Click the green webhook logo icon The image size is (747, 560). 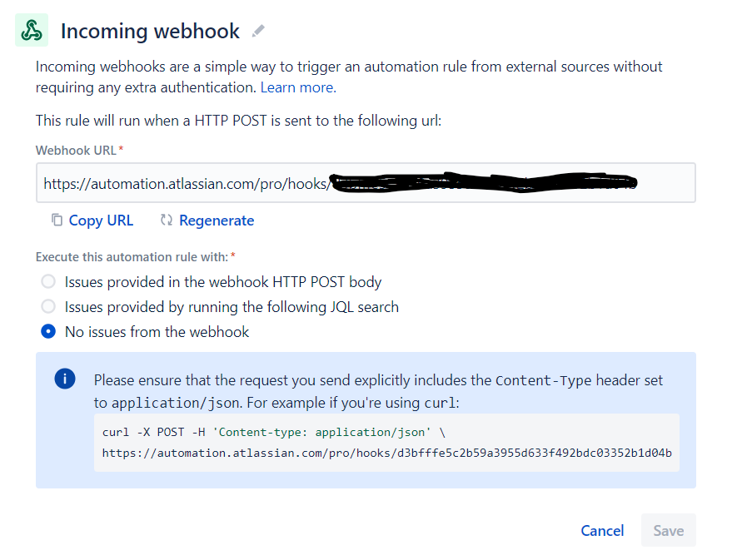(32, 30)
